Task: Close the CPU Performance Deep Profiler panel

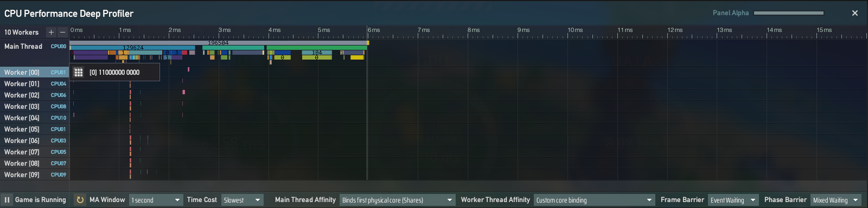Action: [855, 13]
